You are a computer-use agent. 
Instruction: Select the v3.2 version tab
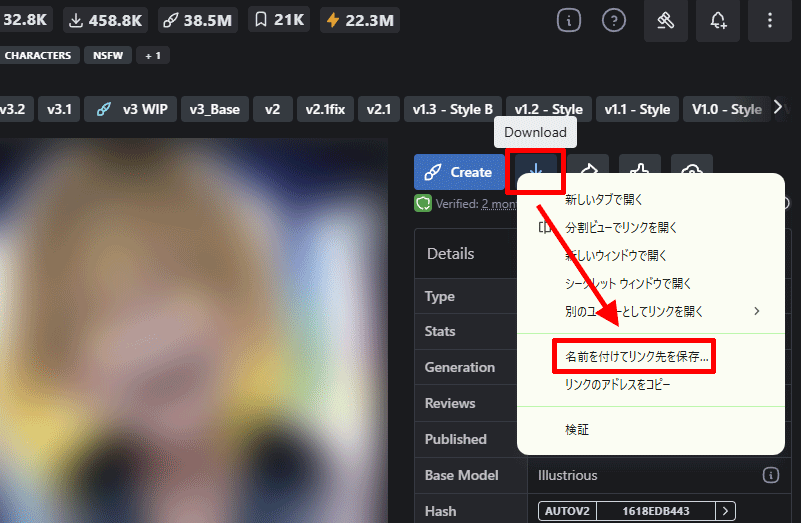(x=17, y=109)
